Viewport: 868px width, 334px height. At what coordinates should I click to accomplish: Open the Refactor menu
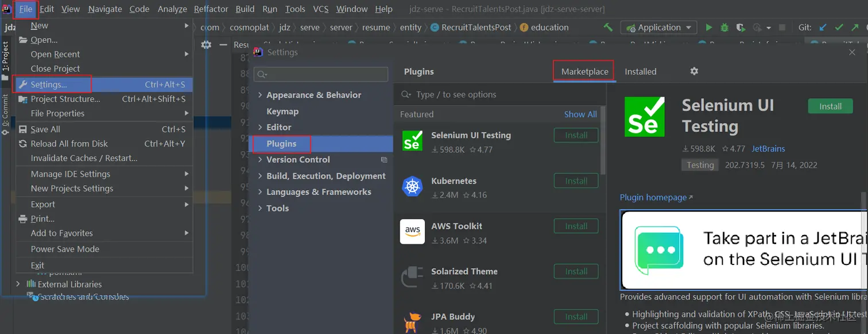tap(211, 9)
